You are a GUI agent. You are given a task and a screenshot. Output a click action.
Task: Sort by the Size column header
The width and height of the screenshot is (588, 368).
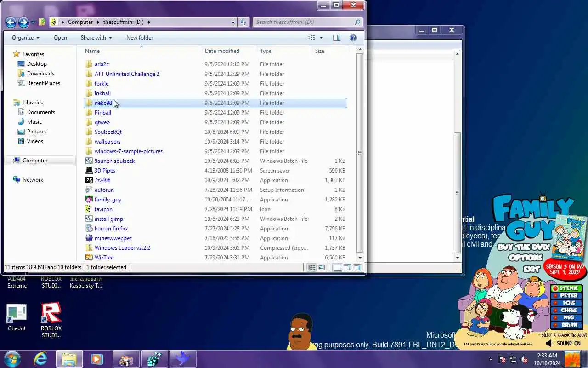point(330,51)
